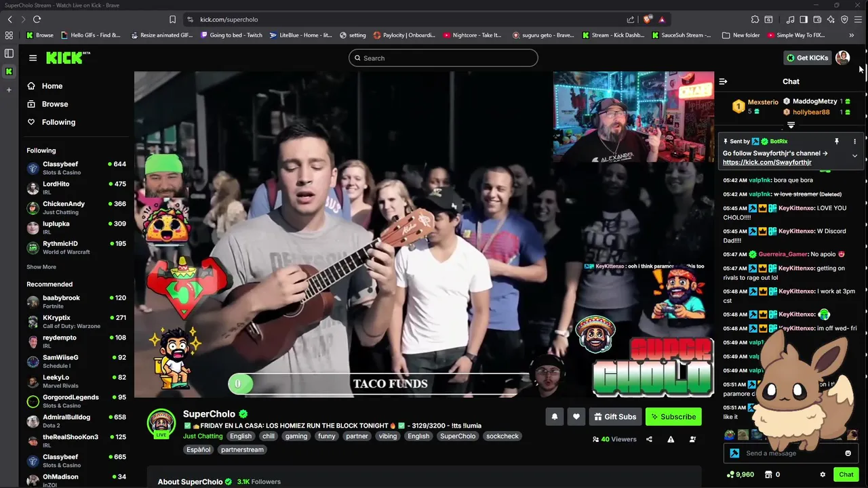The height and width of the screenshot is (488, 868).
Task: Open the bookmarks apps grid icon
Action: click(x=9, y=35)
